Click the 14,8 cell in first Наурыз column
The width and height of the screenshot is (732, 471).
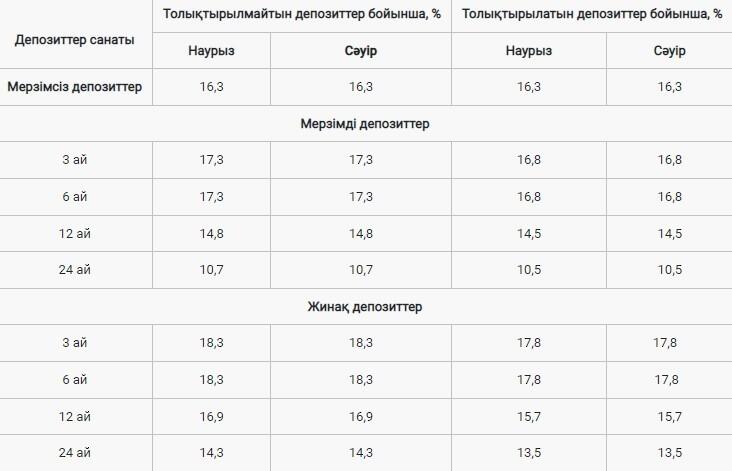tap(212, 233)
